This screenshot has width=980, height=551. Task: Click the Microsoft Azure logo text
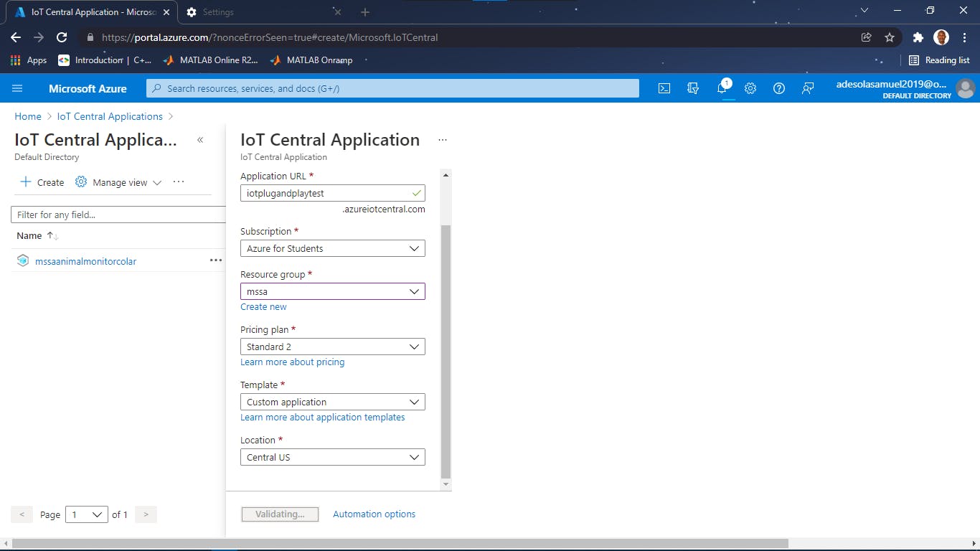[88, 88]
